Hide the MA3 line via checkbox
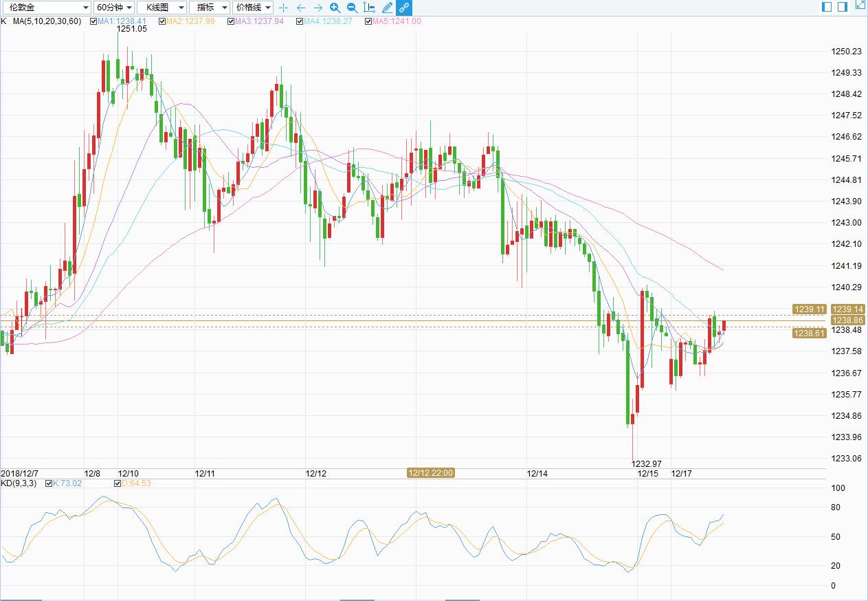The height and width of the screenshot is (601, 868). click(230, 21)
